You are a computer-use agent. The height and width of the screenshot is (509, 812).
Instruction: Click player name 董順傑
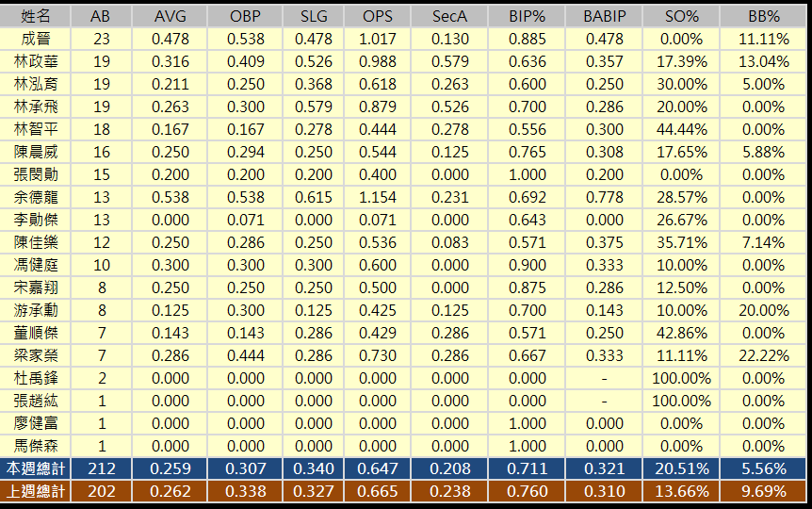pos(36,333)
